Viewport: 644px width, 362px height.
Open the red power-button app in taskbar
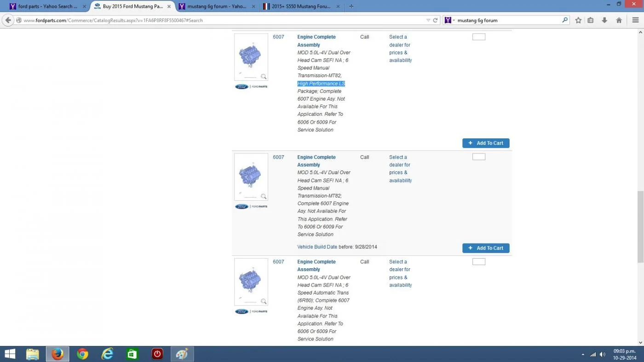click(157, 354)
